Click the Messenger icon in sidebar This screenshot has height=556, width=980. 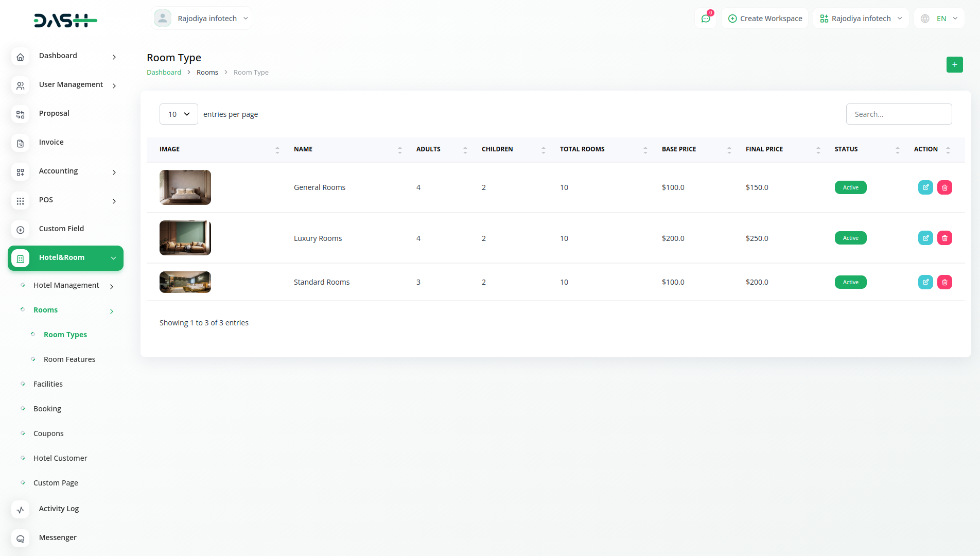(21, 538)
